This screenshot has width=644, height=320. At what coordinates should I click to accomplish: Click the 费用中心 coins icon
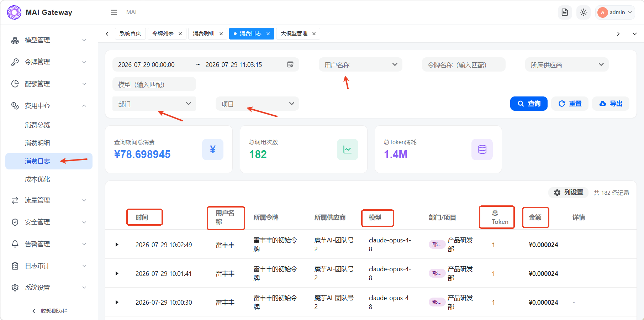(15, 106)
